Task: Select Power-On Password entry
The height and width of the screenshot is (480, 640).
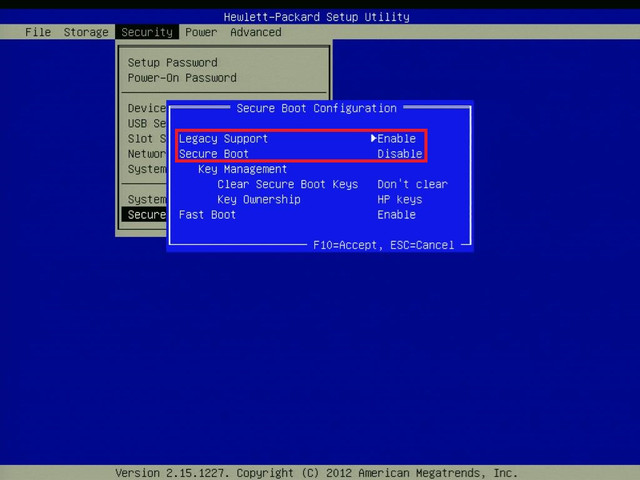Action: coord(182,78)
